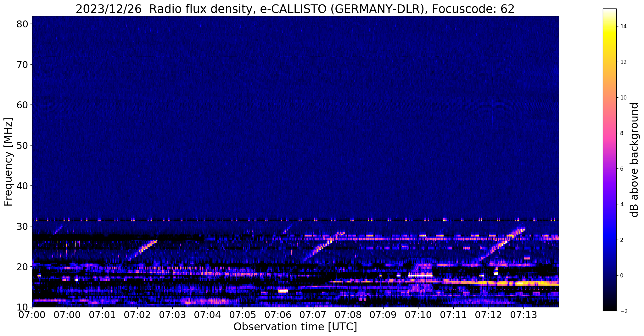The height and width of the screenshot is (336, 644).
Task: Click the colorbar tick value 14
Action: [623, 26]
